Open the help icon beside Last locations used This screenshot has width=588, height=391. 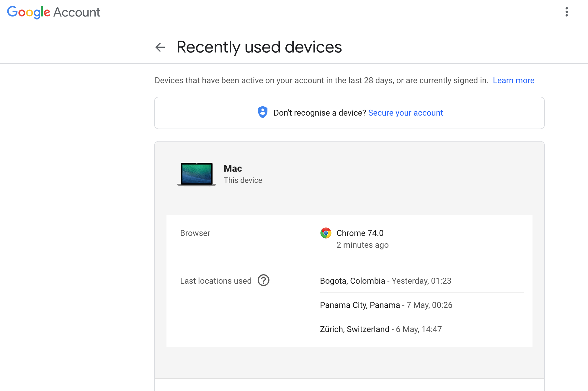(x=264, y=280)
